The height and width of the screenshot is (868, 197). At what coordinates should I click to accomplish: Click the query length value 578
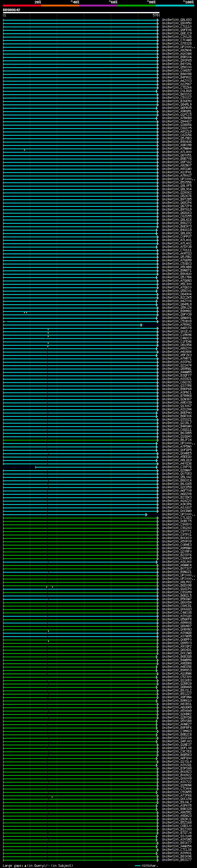pos(155,15)
